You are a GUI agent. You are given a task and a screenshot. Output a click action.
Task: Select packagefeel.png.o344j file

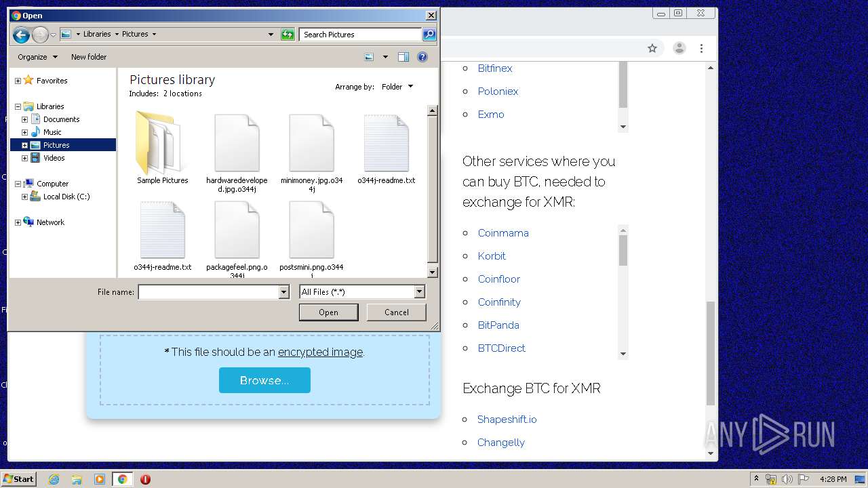pos(237,239)
